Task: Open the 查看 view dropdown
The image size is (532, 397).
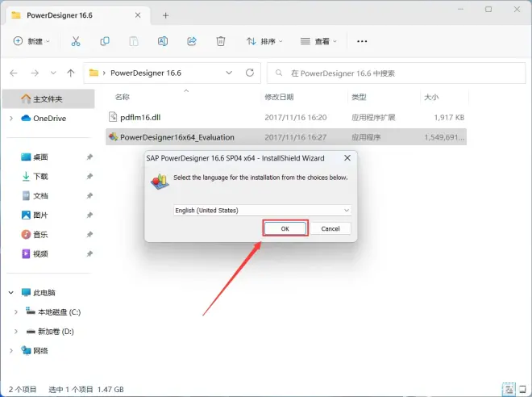Action: pyautogui.click(x=318, y=41)
